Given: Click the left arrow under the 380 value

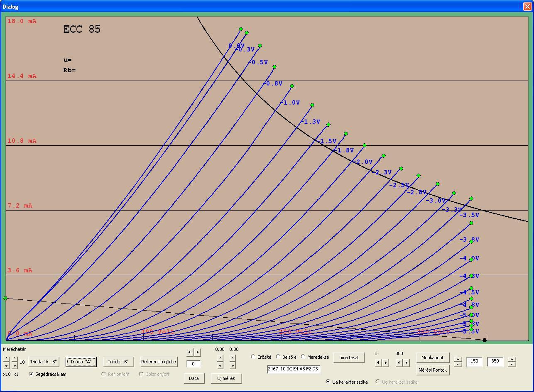Looking at the screenshot, I should point(399,363).
